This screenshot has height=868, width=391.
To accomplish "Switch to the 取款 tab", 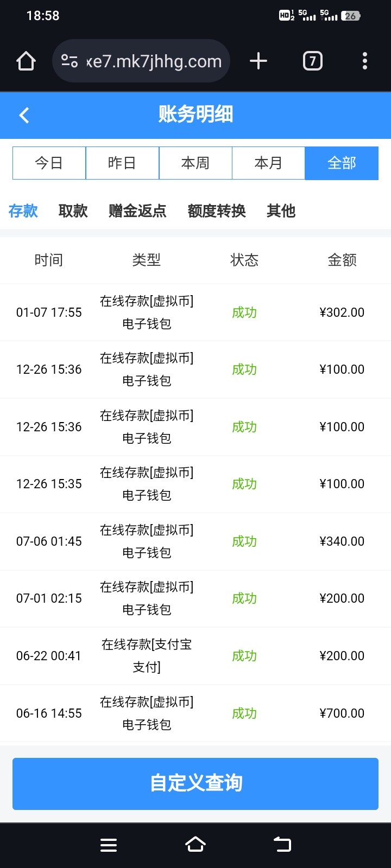I will pyautogui.click(x=73, y=210).
